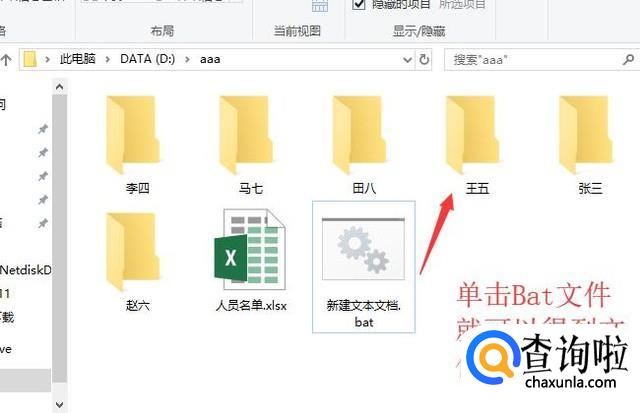Select the 王五 folder icon
Viewport: 640px width, 413px height.
[472, 135]
